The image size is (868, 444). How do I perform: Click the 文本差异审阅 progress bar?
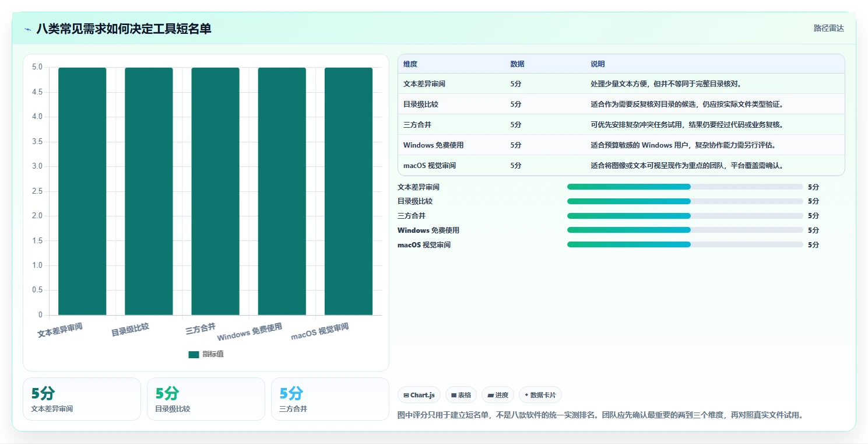[685, 187]
